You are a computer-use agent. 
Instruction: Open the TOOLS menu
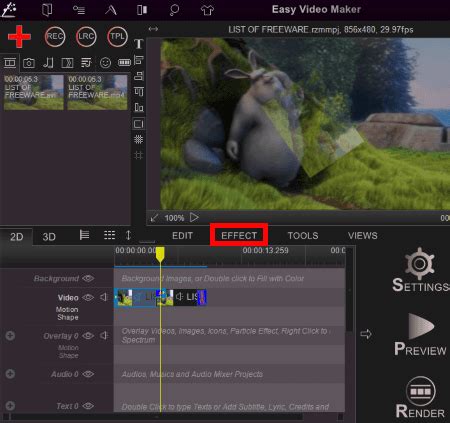pyautogui.click(x=303, y=236)
